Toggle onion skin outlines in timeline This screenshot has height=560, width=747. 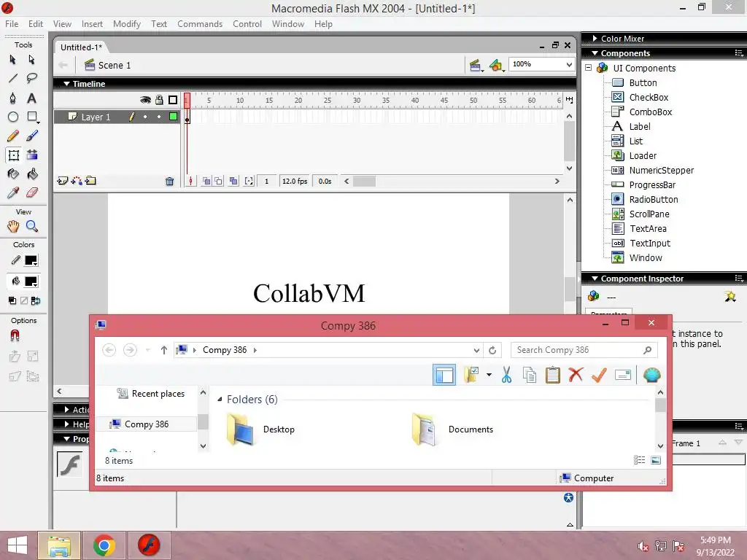[218, 181]
